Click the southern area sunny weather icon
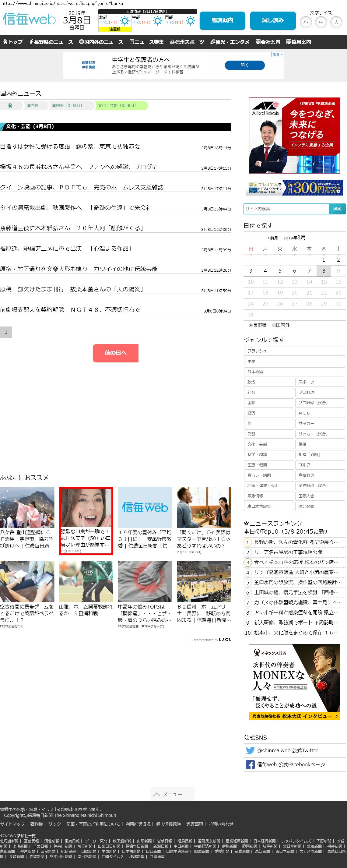The height and width of the screenshot is (868, 347). click(x=190, y=21)
